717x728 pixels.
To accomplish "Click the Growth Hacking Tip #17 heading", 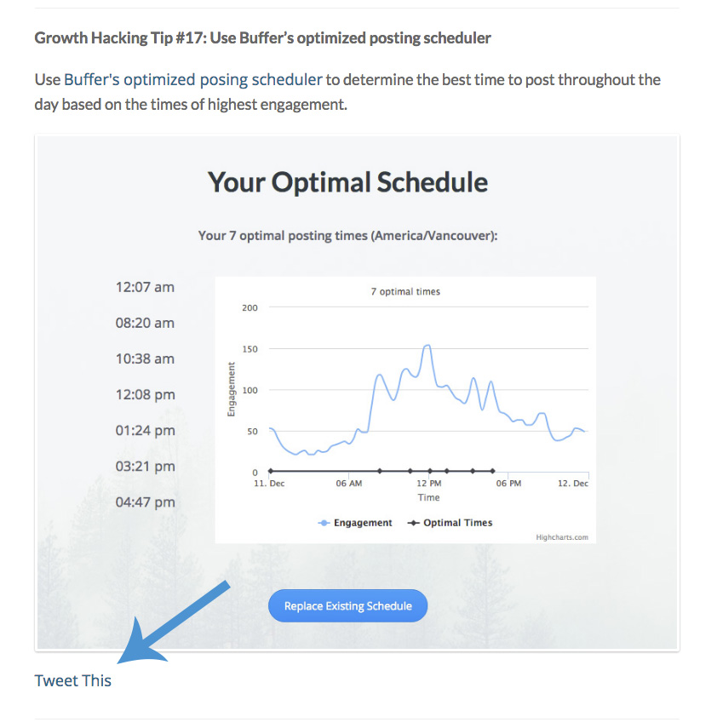I will click(x=262, y=38).
